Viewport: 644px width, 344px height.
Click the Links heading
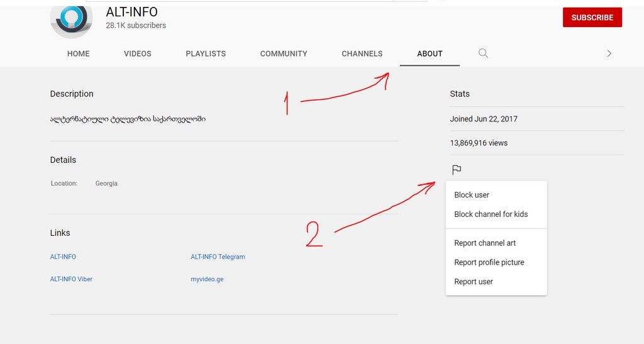60,233
